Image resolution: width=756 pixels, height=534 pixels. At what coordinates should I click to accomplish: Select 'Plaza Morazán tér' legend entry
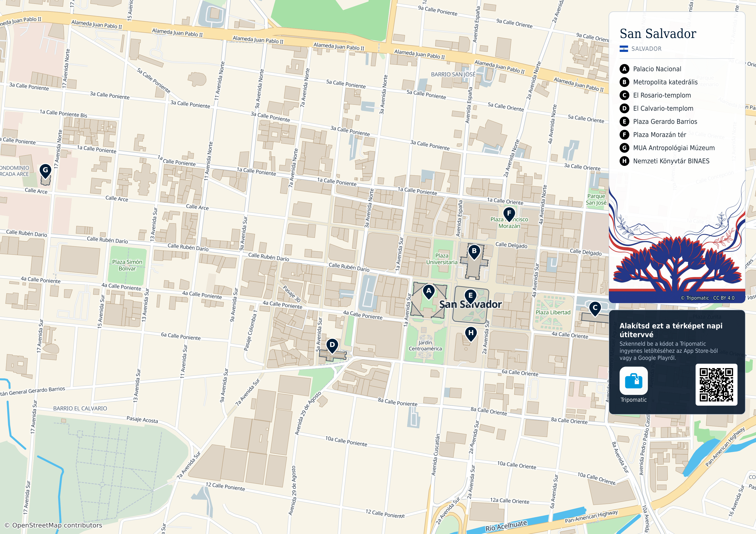(x=660, y=135)
